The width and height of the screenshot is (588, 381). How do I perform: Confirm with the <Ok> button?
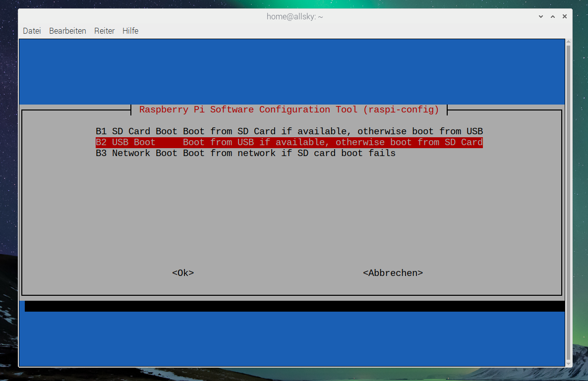pos(183,272)
